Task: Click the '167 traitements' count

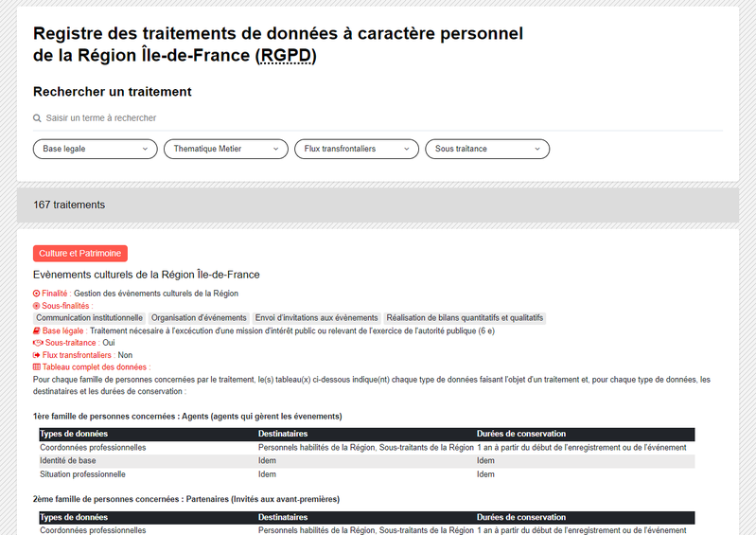Action: tap(69, 205)
